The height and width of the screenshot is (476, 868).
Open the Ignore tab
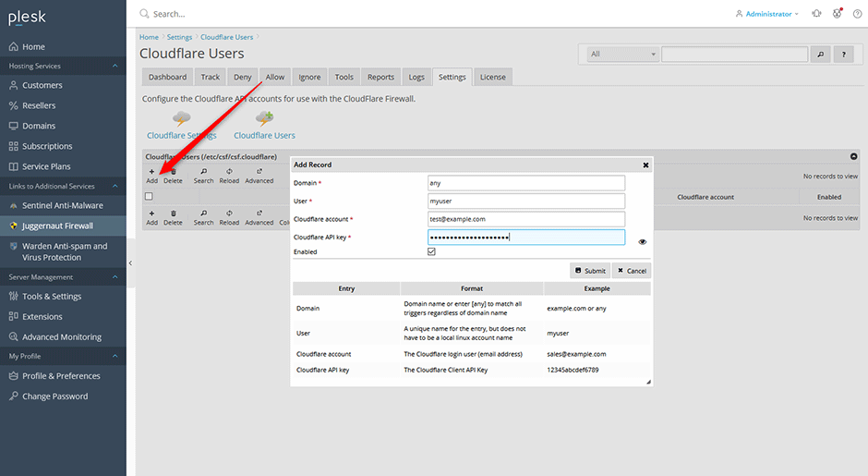(309, 77)
